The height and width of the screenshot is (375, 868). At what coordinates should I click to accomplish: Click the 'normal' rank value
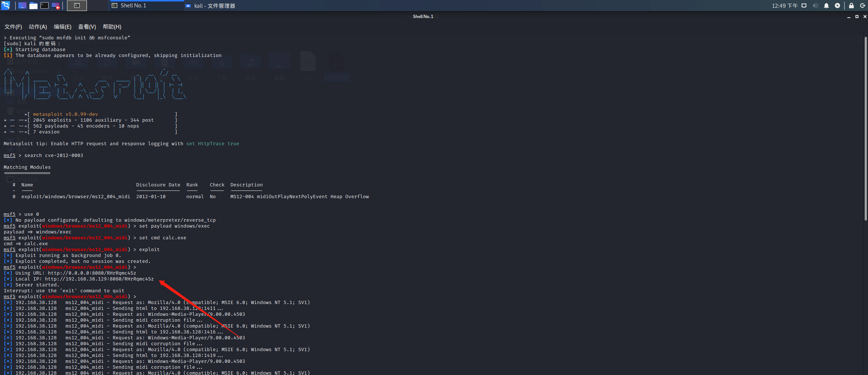pos(195,197)
